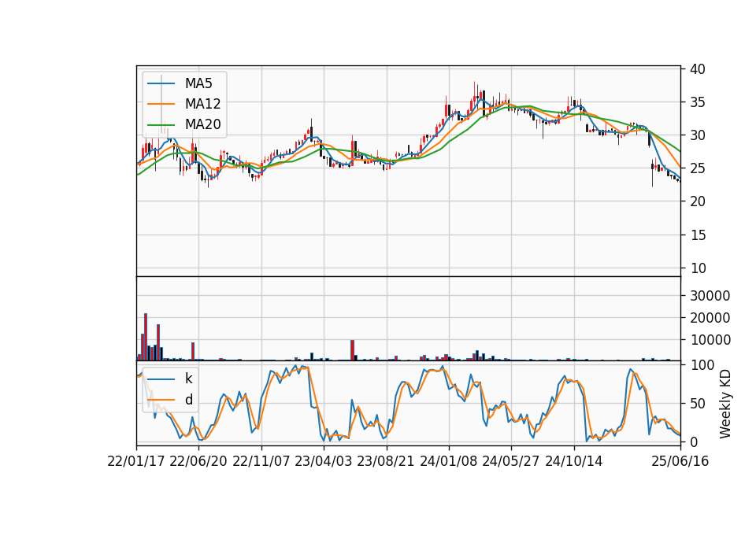Click the MA5 legend label
The width and height of the screenshot is (756, 543).
198,83
